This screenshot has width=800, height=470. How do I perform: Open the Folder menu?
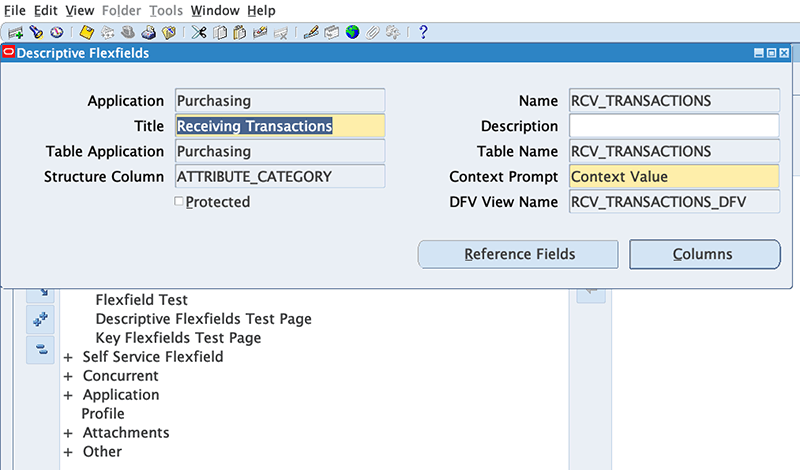pos(121,10)
